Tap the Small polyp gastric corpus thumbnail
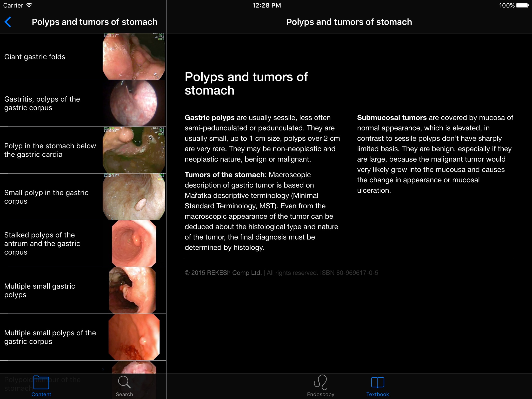Viewport: 532px width, 399px height. [x=134, y=197]
